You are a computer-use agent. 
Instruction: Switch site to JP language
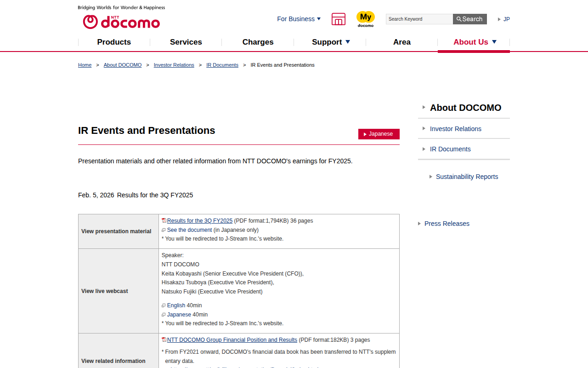coord(506,19)
